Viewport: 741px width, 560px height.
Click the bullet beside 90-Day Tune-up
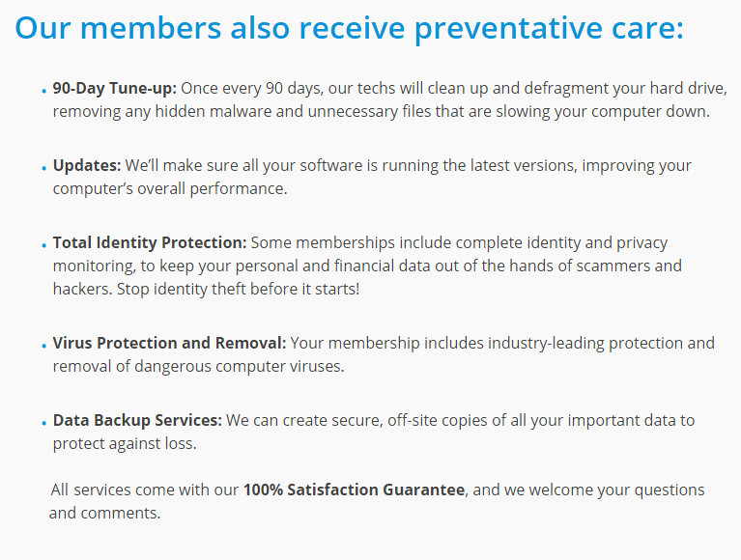click(x=43, y=90)
